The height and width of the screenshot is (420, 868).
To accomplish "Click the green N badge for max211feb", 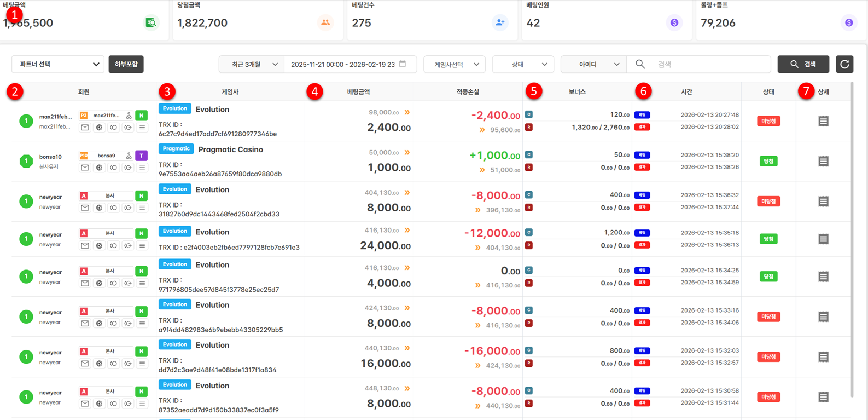I will [x=141, y=116].
